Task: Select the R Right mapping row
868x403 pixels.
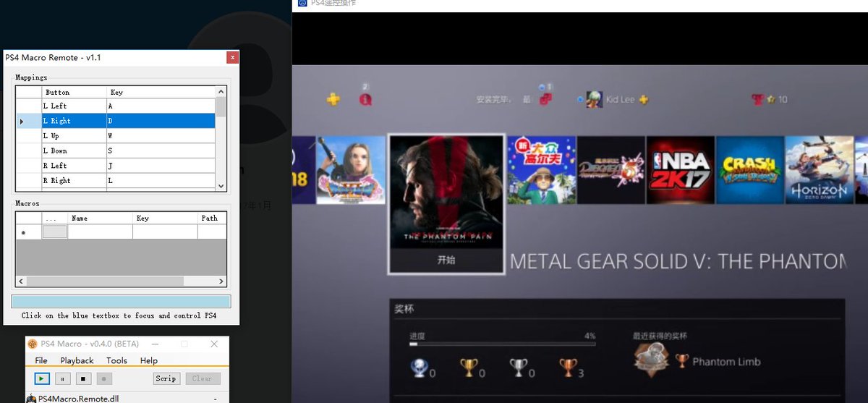Action: point(116,180)
